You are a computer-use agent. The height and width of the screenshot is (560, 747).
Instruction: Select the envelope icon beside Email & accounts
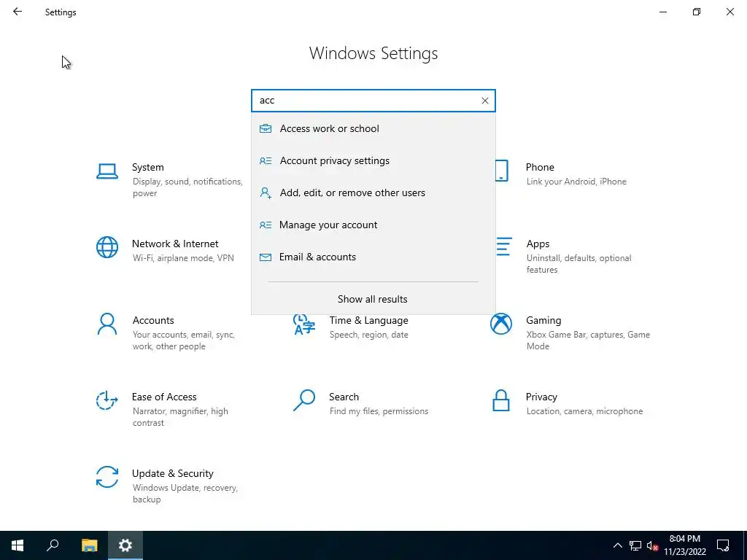click(266, 257)
